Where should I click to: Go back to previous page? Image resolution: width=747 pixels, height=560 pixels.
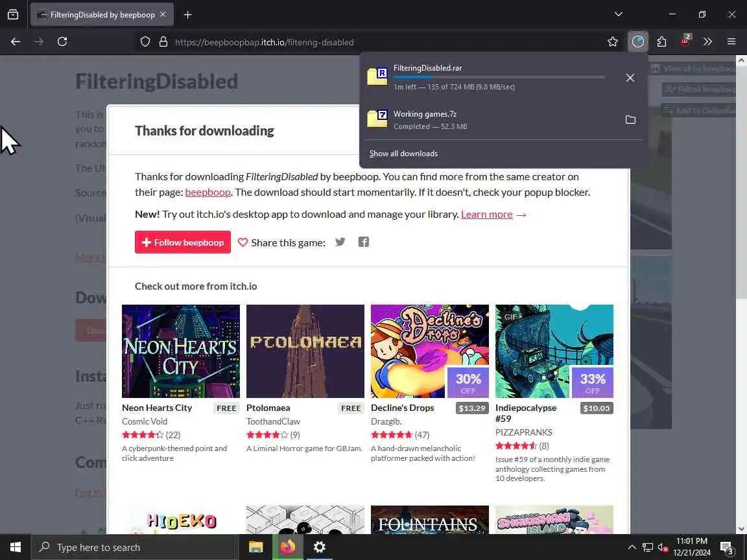click(x=16, y=42)
